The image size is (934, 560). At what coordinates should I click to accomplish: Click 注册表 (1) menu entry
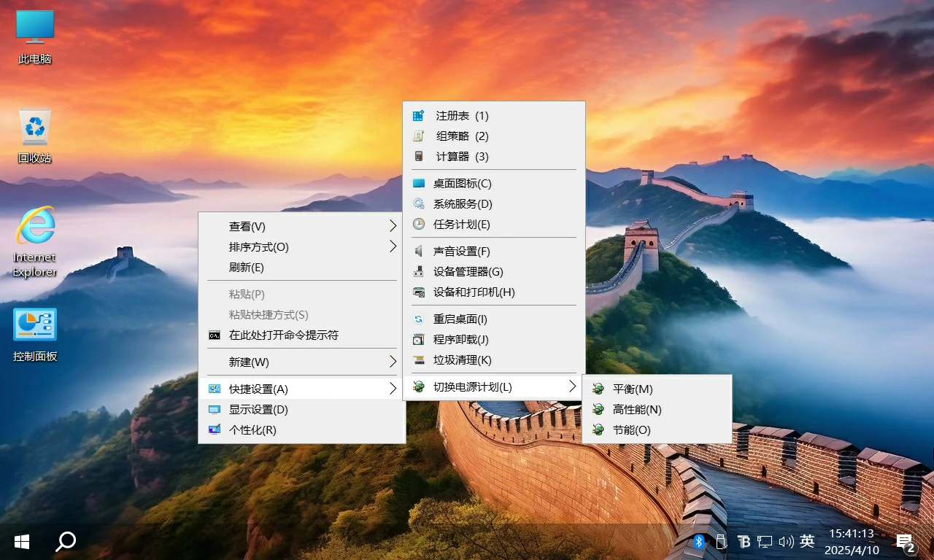pyautogui.click(x=461, y=116)
